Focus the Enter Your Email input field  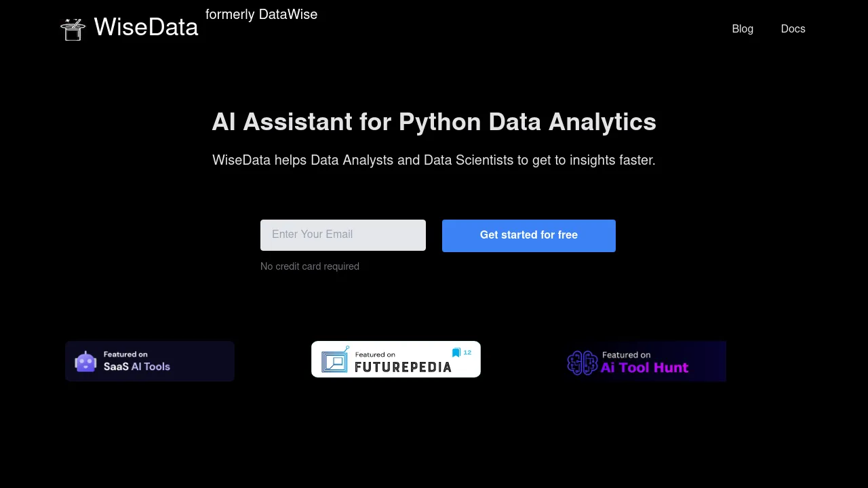[x=342, y=235]
